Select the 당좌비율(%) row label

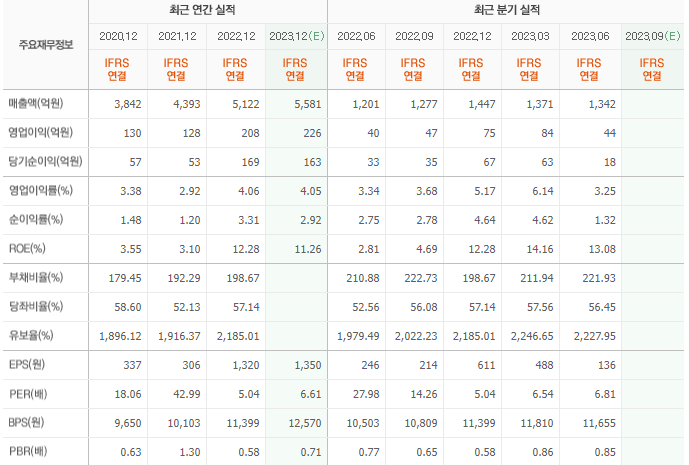pyautogui.click(x=36, y=306)
